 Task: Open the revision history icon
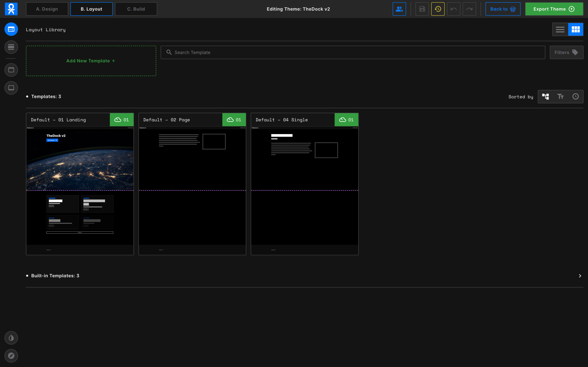(x=438, y=9)
